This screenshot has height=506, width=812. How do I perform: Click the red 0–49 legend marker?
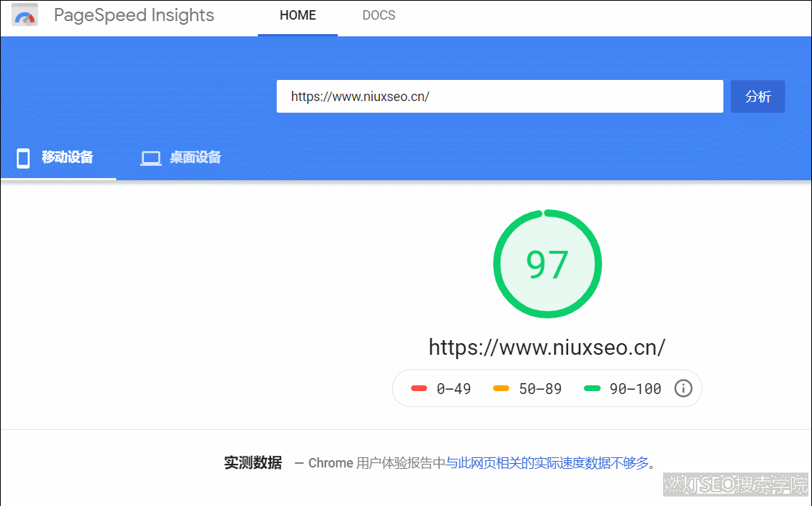pyautogui.click(x=419, y=388)
